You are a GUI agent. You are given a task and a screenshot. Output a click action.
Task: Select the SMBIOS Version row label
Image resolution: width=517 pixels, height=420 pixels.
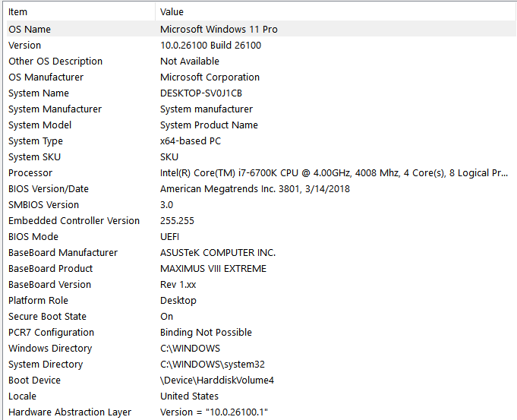(x=43, y=205)
